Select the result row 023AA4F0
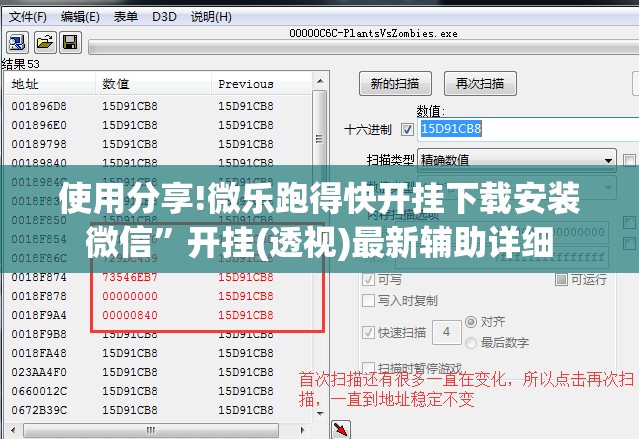This screenshot has height=439, width=639. click(x=159, y=373)
